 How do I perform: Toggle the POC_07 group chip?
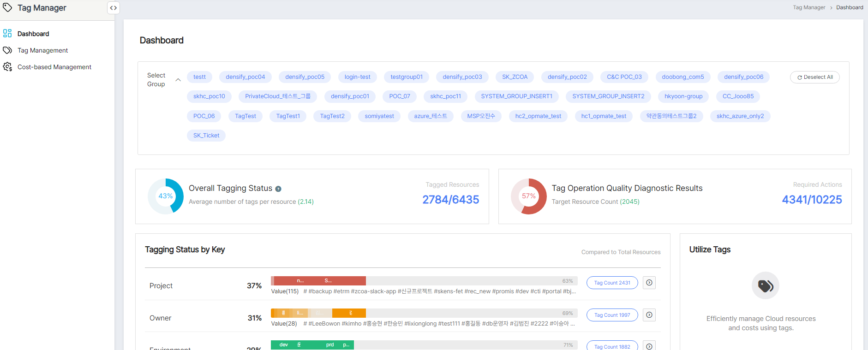[x=400, y=96]
